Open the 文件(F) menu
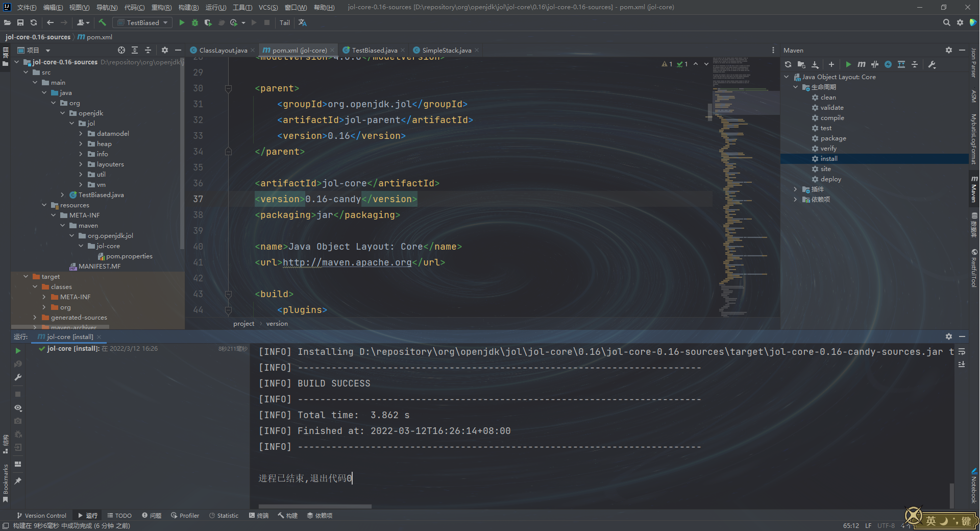This screenshot has width=980, height=531. click(x=27, y=7)
